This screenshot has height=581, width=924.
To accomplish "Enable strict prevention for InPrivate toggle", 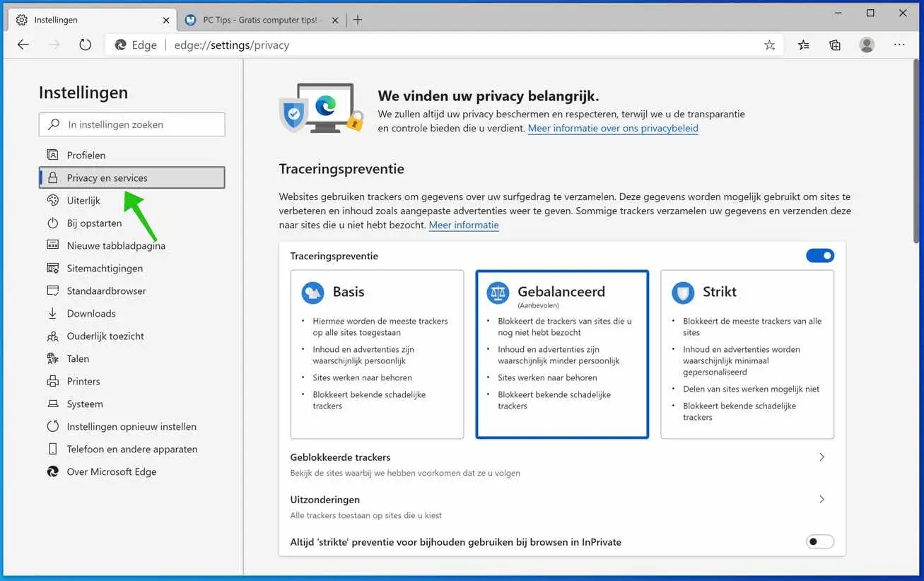I will [x=820, y=542].
